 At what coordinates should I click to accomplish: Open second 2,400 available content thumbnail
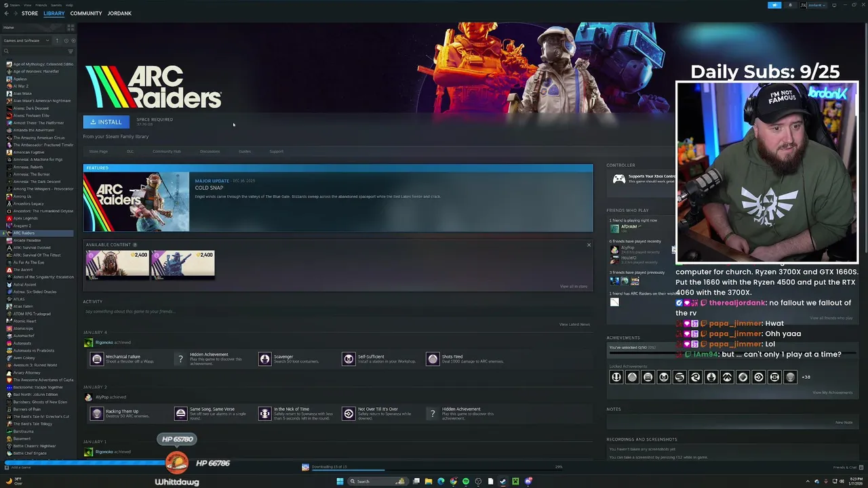(183, 264)
